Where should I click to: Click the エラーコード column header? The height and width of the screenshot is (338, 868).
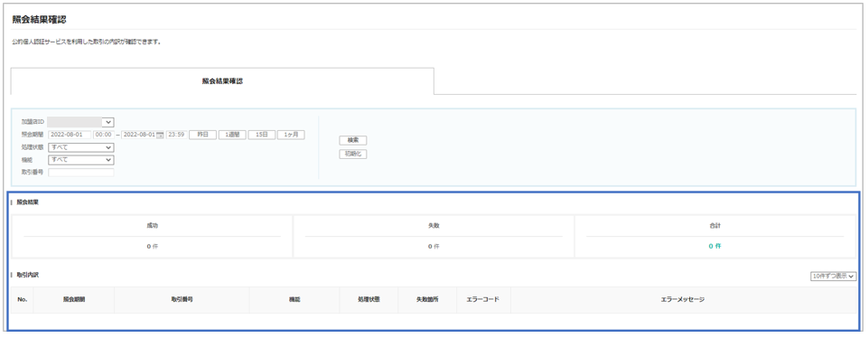(x=484, y=299)
